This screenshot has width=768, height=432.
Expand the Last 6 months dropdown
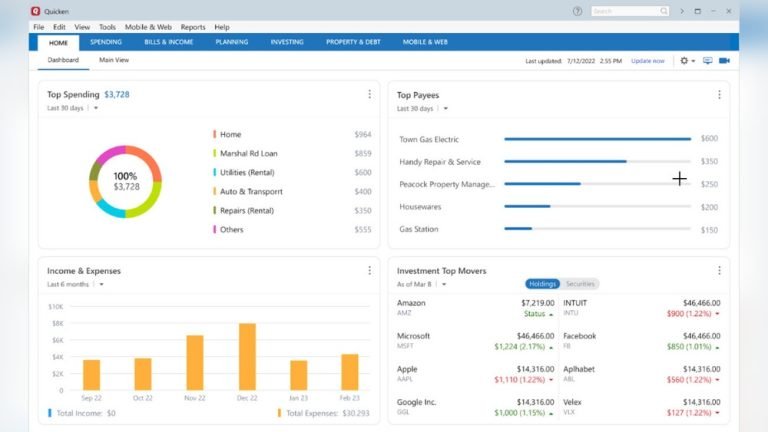pyautogui.click(x=101, y=284)
